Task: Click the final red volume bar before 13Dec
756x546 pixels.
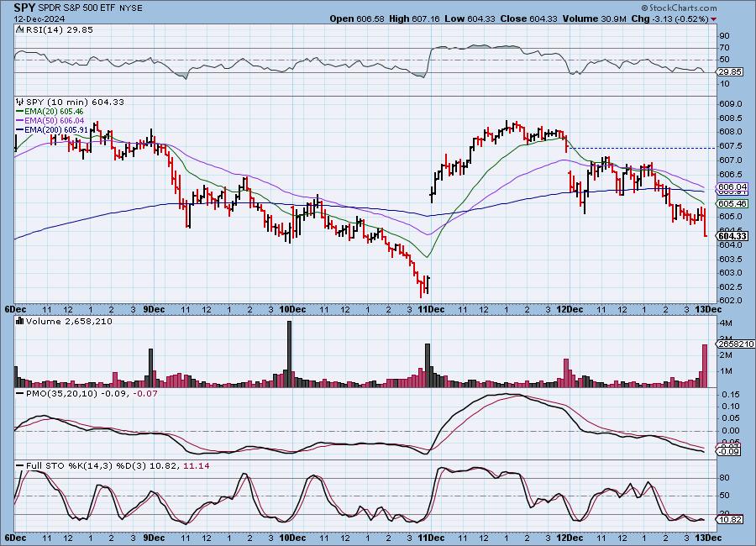Action: pos(705,365)
